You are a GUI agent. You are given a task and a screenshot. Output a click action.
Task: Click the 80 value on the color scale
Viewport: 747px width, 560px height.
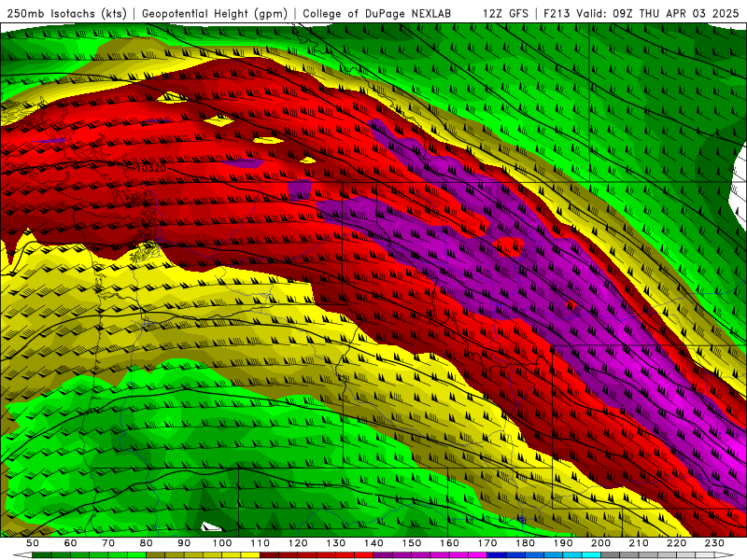point(146,543)
